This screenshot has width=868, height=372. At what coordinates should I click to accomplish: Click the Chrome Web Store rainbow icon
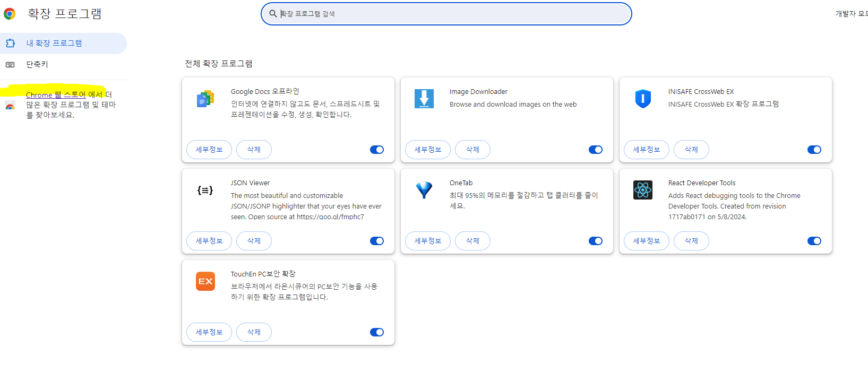click(x=10, y=106)
